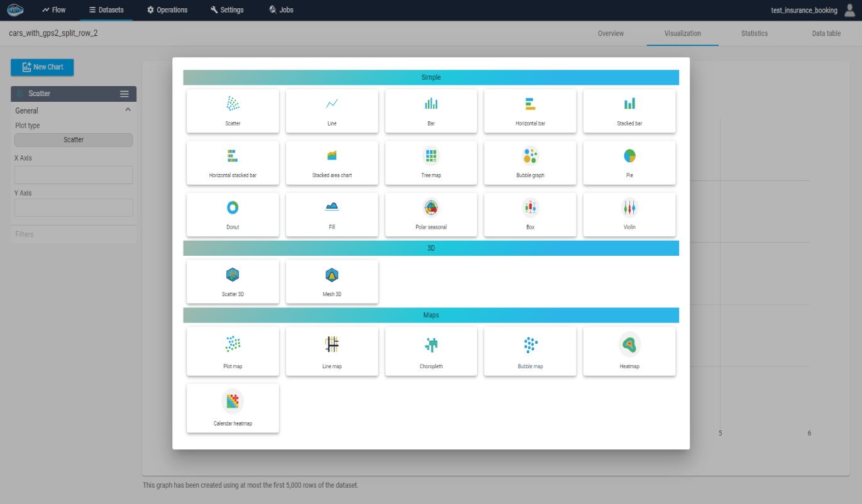Image resolution: width=862 pixels, height=504 pixels.
Task: Choose the Pie chart icon
Action: [629, 155]
